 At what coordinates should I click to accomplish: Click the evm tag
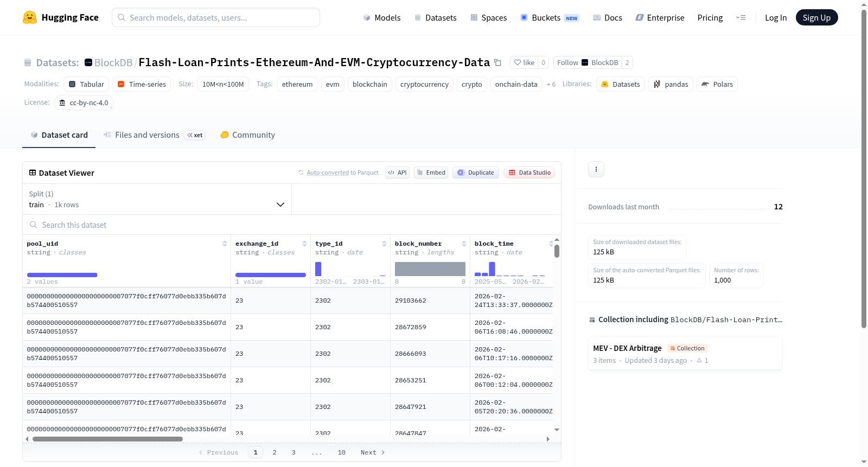point(333,84)
